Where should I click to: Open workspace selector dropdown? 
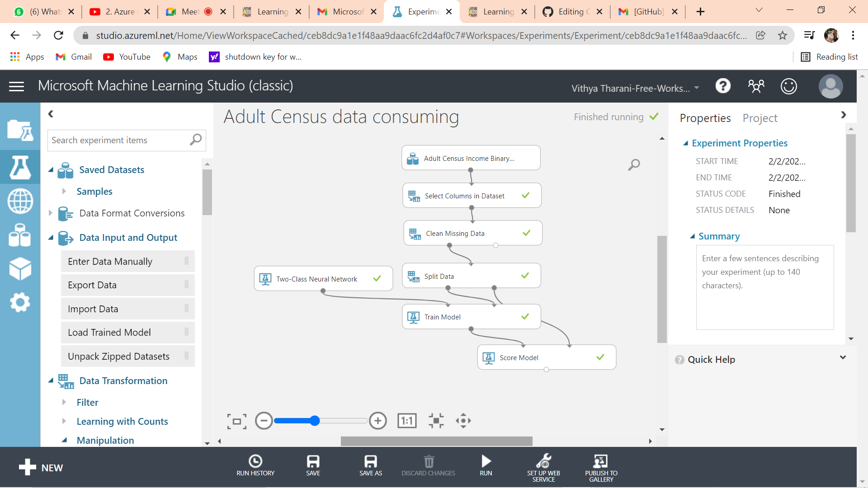point(635,88)
